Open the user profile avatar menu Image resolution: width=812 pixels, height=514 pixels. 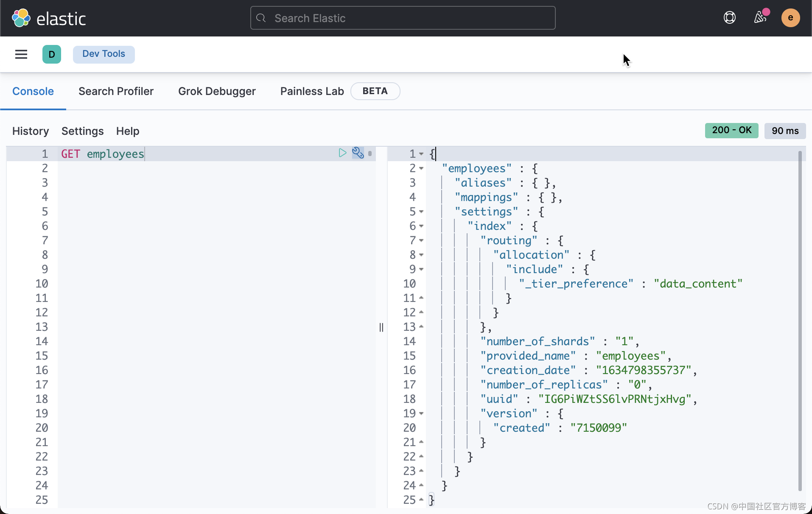(x=791, y=17)
